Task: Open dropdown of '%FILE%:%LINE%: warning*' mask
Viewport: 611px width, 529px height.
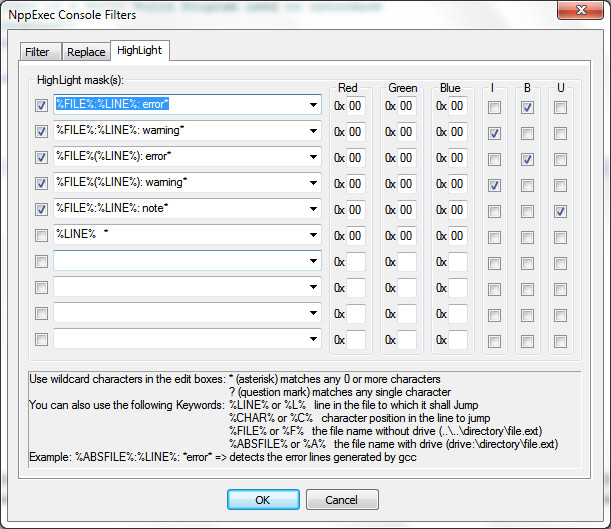Action: tap(313, 131)
